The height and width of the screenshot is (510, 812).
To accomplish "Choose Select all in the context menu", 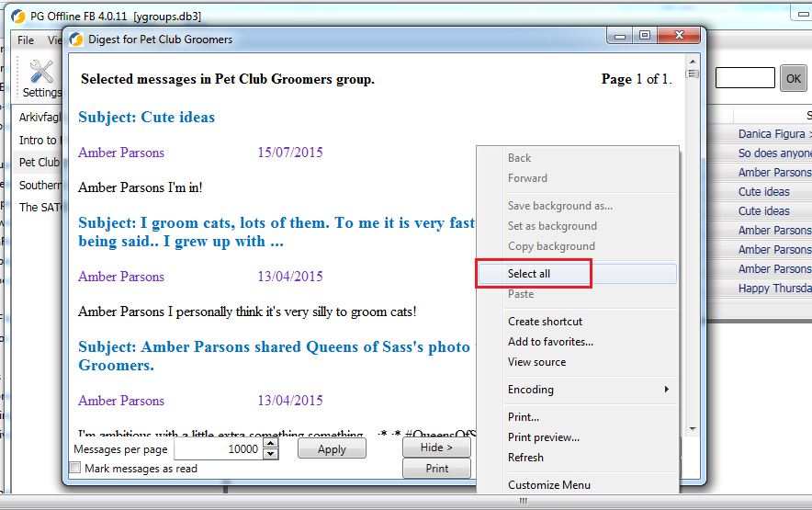I will click(577, 274).
